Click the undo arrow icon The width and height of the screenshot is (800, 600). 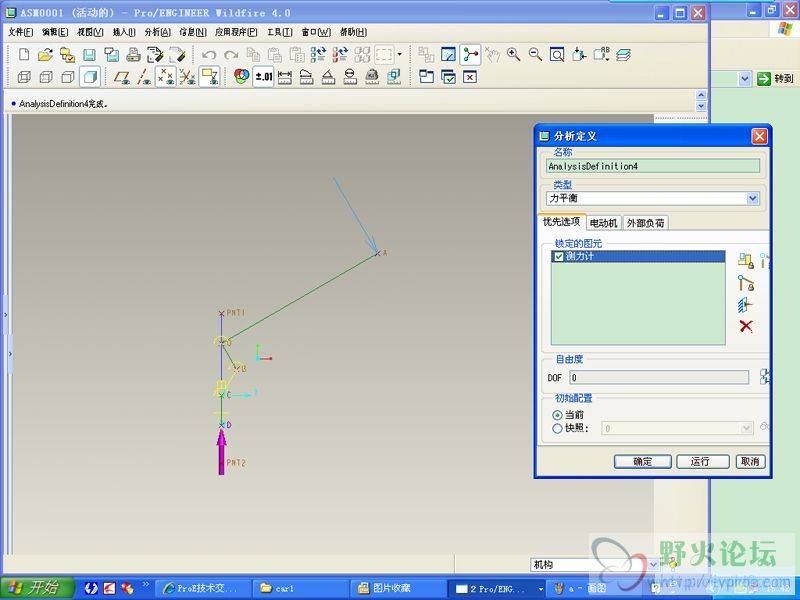click(209, 54)
